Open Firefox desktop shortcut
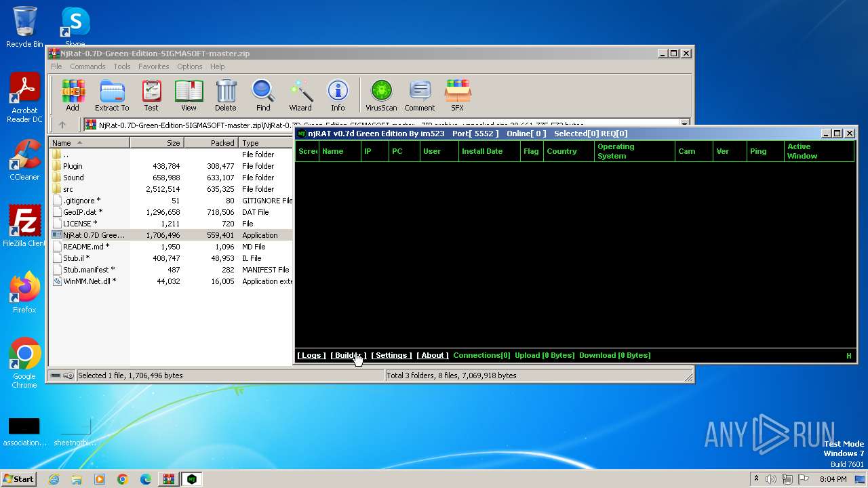868x488 pixels. coord(24,293)
